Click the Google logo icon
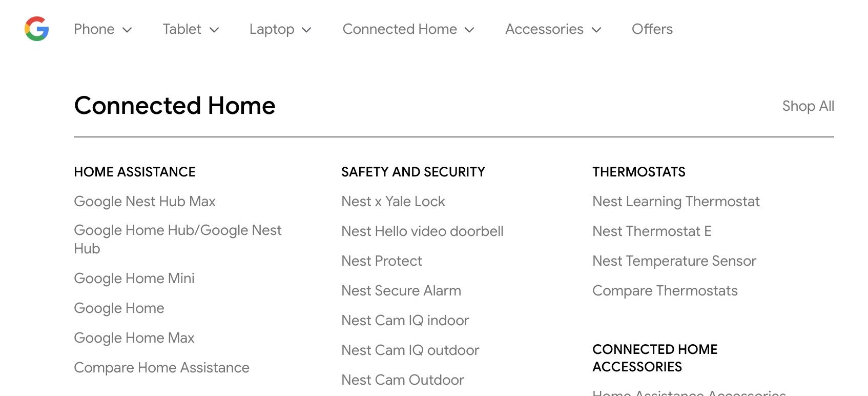This screenshot has height=396, width=868. [37, 29]
